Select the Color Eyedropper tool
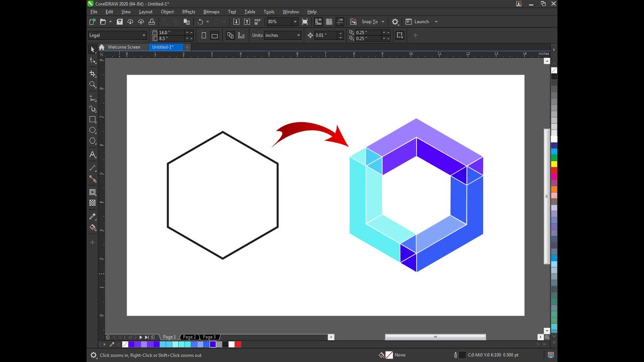The height and width of the screenshot is (362, 644). 93,217
